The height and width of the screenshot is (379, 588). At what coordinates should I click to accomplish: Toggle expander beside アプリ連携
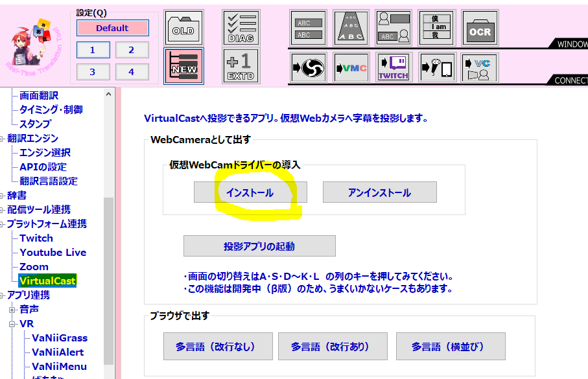(x=1, y=296)
